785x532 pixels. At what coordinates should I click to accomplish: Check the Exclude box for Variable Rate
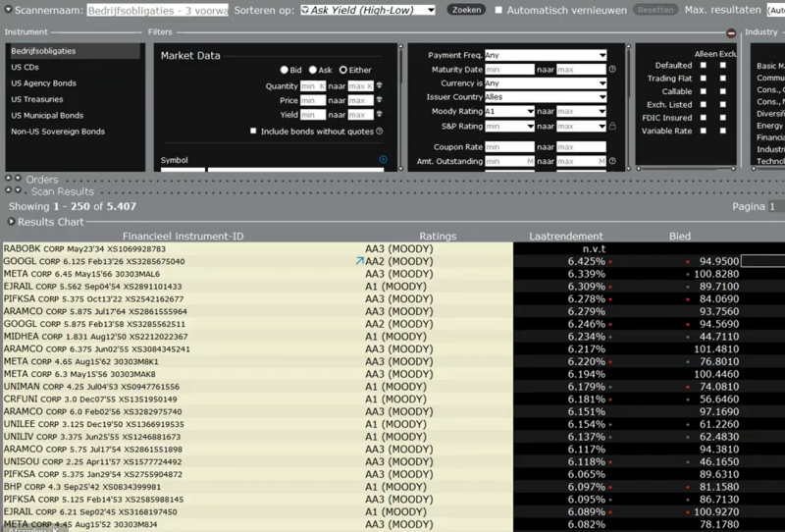click(x=722, y=131)
